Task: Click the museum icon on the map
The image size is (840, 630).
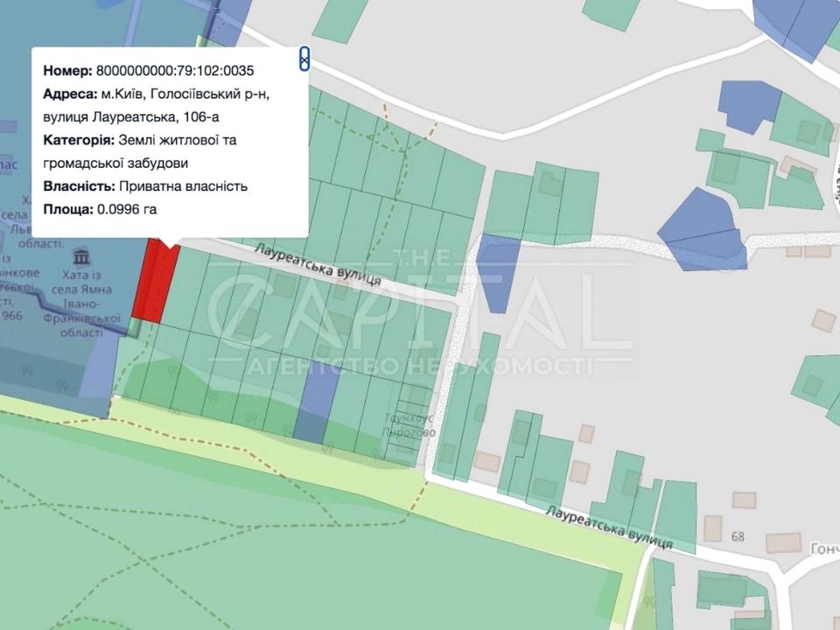Action: (83, 258)
